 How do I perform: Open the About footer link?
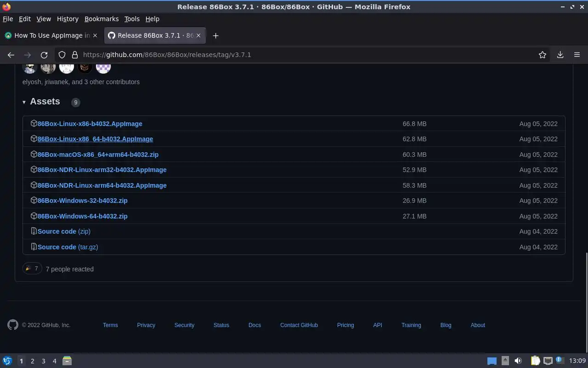tap(478, 325)
